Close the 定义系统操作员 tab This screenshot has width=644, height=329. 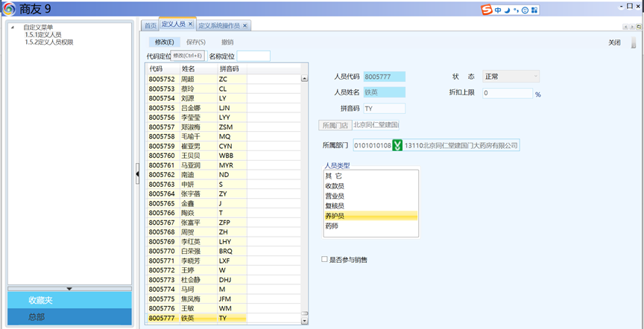click(x=244, y=25)
